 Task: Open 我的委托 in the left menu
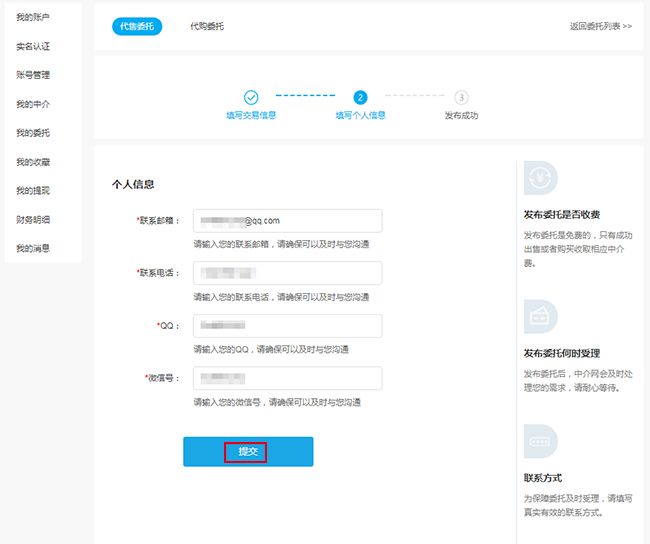click(x=33, y=133)
